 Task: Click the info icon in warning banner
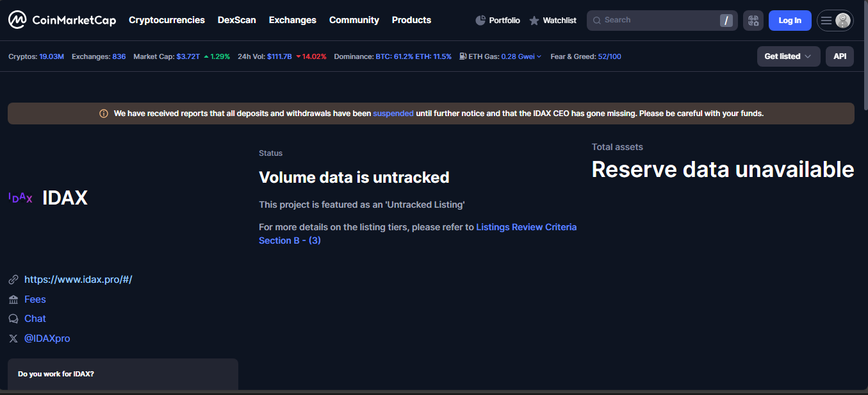[x=104, y=113]
